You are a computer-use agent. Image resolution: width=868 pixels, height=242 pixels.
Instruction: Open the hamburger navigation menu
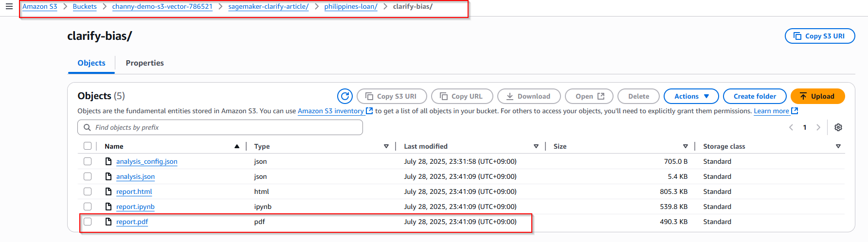click(x=9, y=7)
